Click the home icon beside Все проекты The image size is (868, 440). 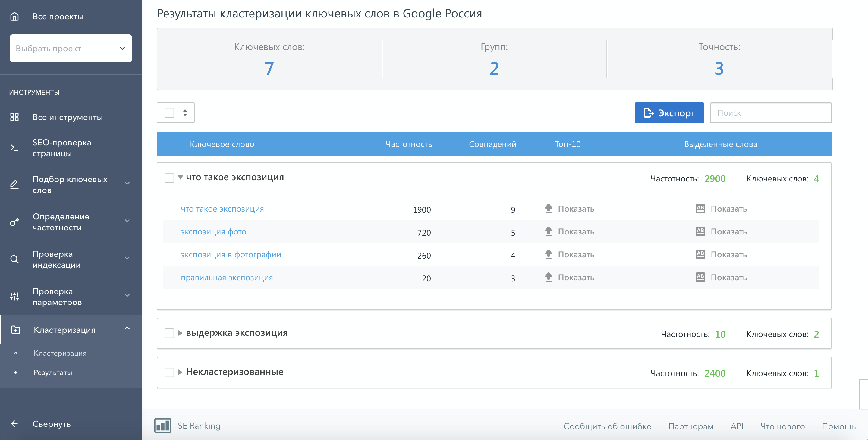14,16
